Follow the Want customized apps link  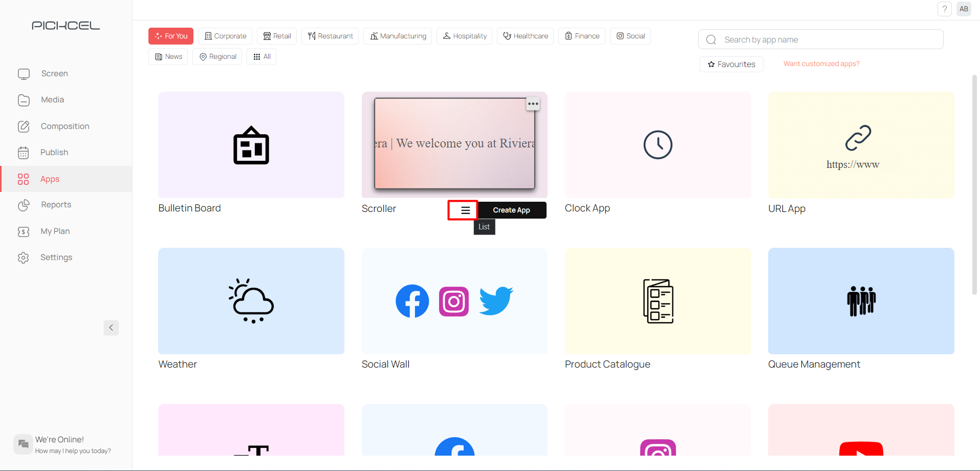coord(821,63)
